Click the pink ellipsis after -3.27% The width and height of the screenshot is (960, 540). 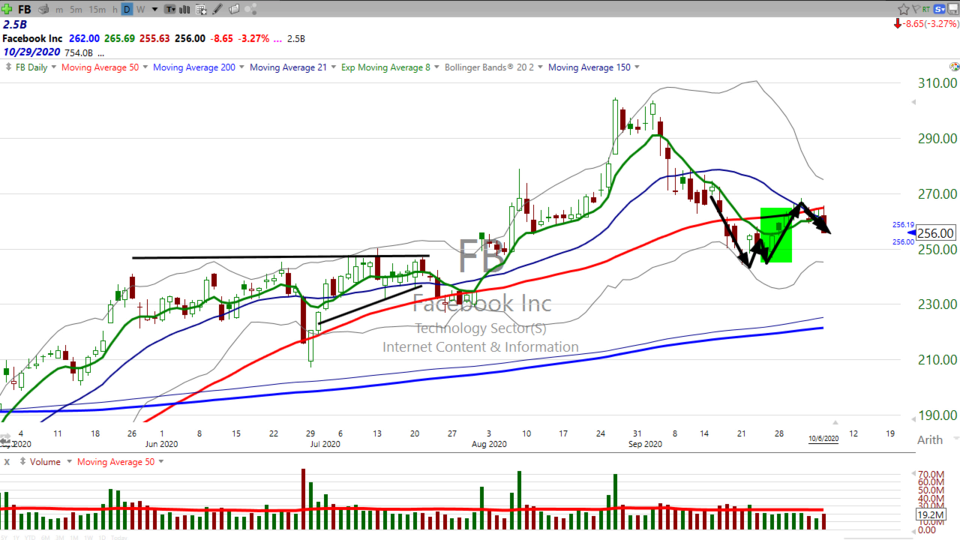click(x=277, y=39)
